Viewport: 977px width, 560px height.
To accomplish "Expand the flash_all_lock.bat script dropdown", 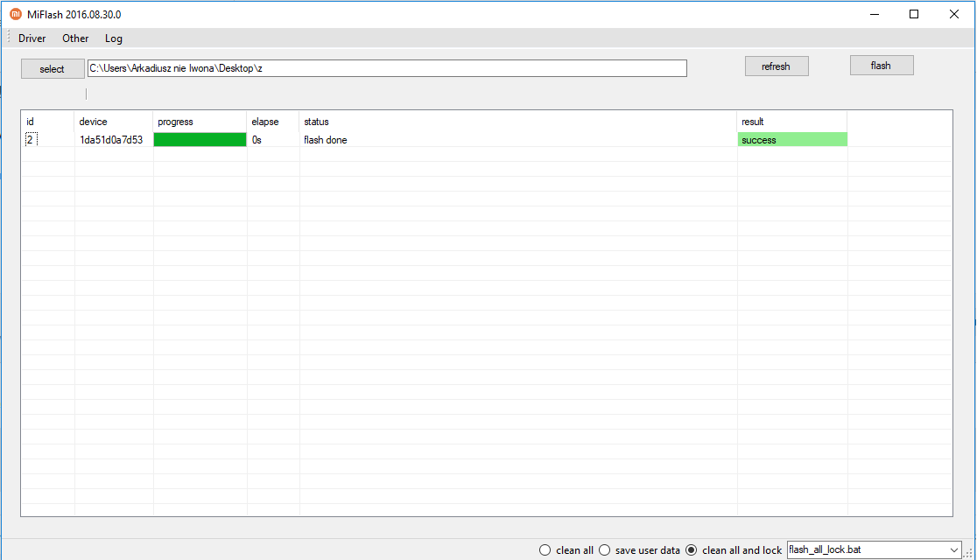I will pos(953,550).
